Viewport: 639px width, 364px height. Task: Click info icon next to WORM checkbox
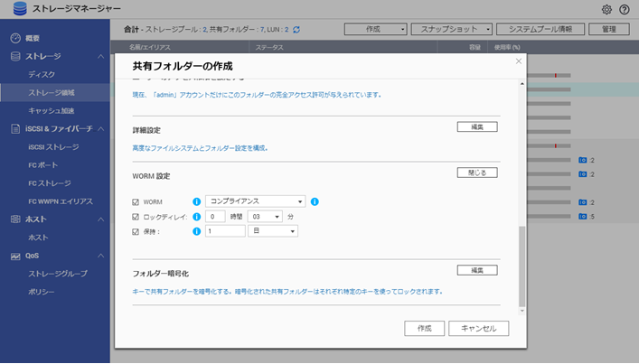[196, 201]
